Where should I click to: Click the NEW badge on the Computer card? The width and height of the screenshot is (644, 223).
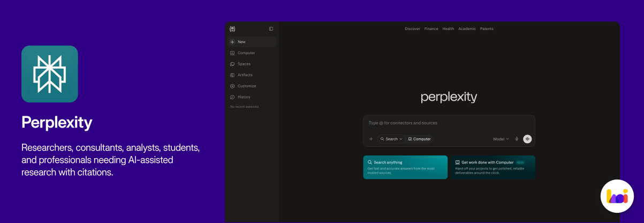pos(520,162)
